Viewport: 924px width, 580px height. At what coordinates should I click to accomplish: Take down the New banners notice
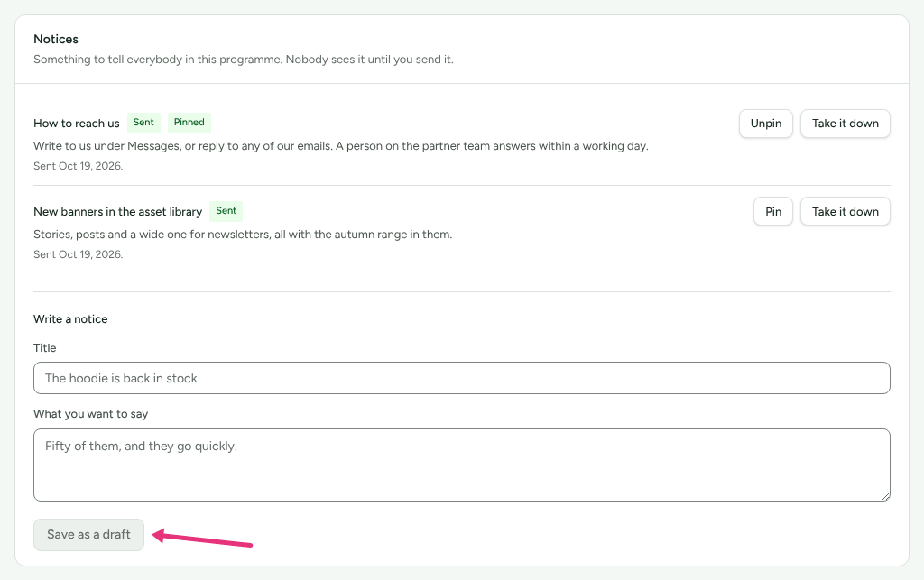[845, 211]
